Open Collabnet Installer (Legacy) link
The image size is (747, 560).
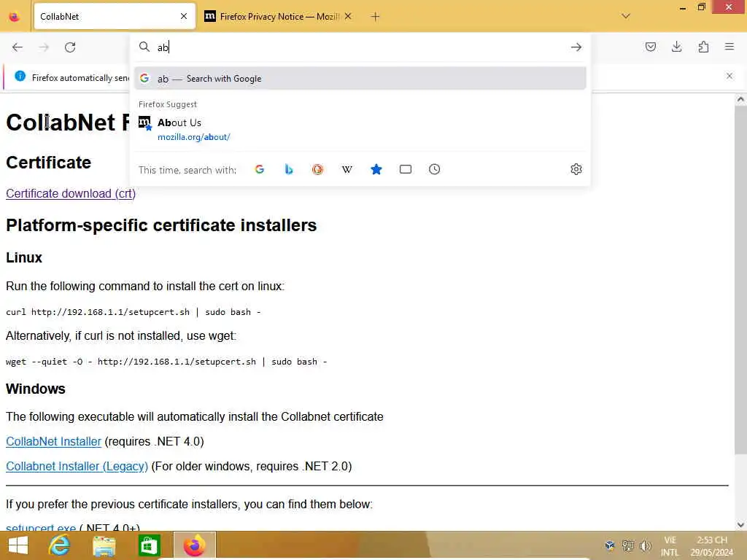[77, 466]
